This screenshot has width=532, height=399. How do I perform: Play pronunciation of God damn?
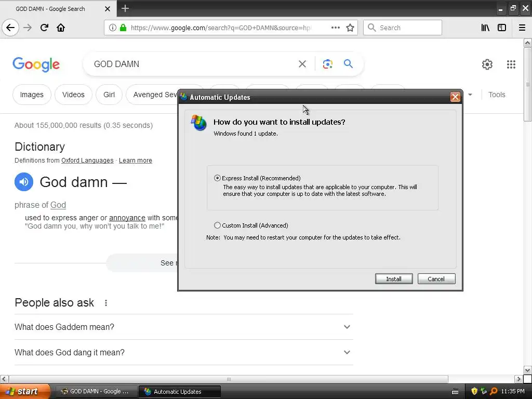coord(24,182)
